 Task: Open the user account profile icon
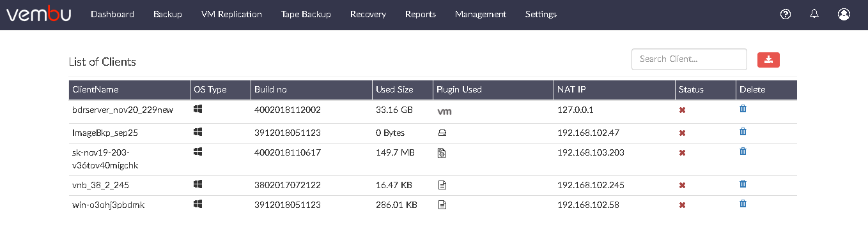pyautogui.click(x=844, y=14)
